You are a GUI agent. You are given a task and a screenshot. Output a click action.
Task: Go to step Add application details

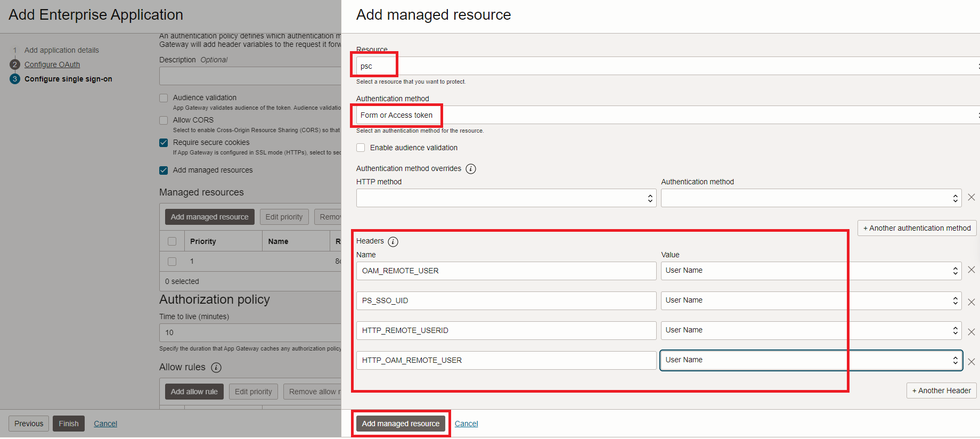62,50
